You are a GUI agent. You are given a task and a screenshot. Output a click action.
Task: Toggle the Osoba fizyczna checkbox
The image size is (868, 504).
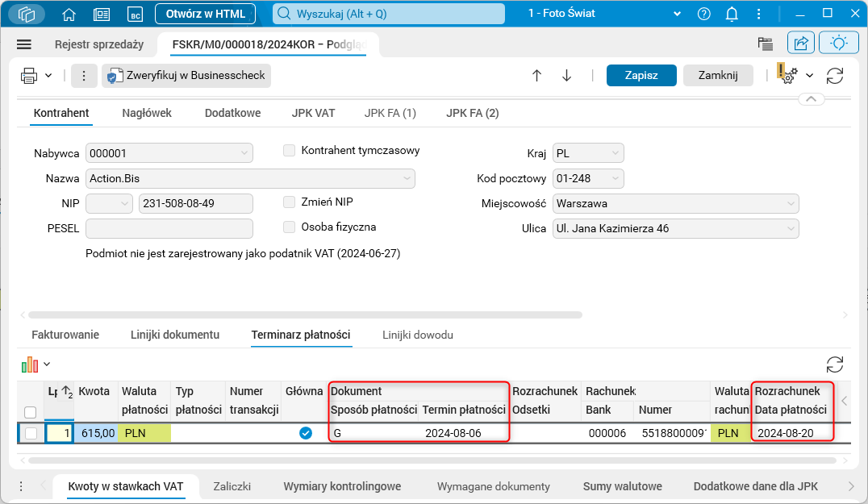(x=289, y=227)
